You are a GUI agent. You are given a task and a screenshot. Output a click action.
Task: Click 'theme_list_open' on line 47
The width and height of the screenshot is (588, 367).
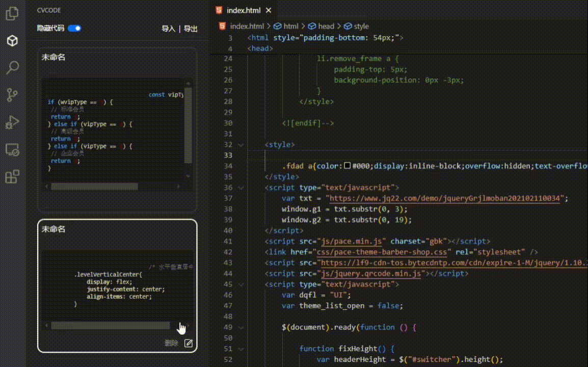point(332,306)
